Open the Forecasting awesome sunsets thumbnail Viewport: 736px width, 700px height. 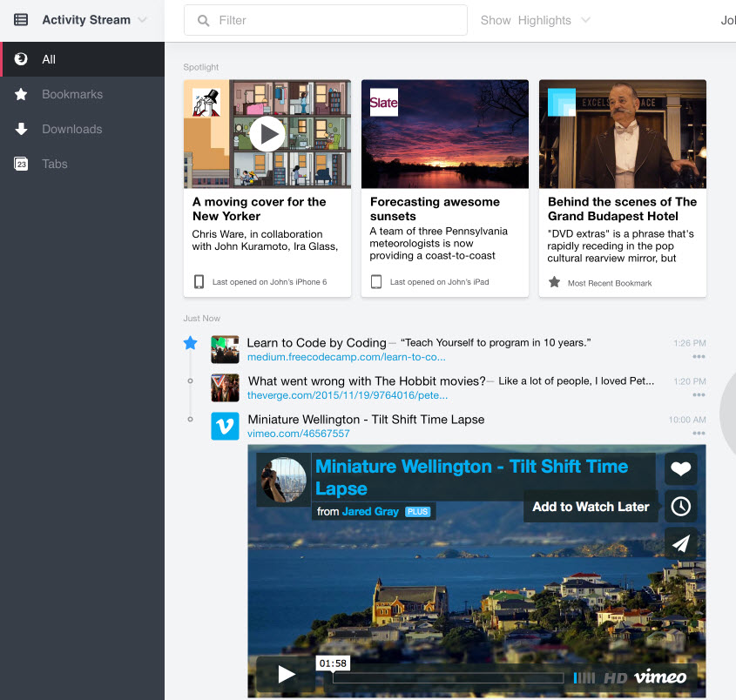pos(445,134)
